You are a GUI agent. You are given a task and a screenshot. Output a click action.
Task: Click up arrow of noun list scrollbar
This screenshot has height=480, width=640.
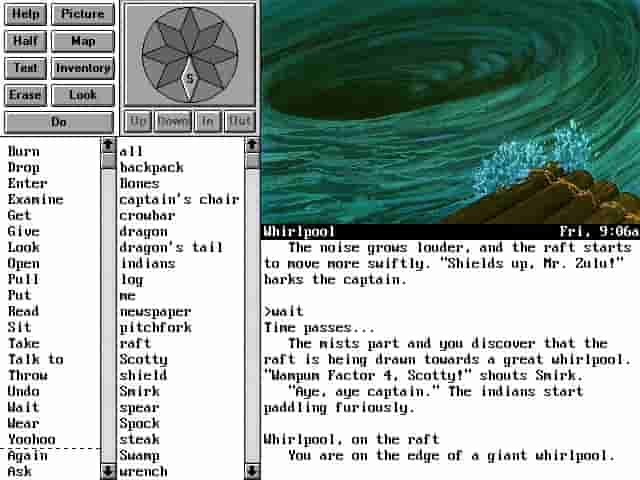252,145
